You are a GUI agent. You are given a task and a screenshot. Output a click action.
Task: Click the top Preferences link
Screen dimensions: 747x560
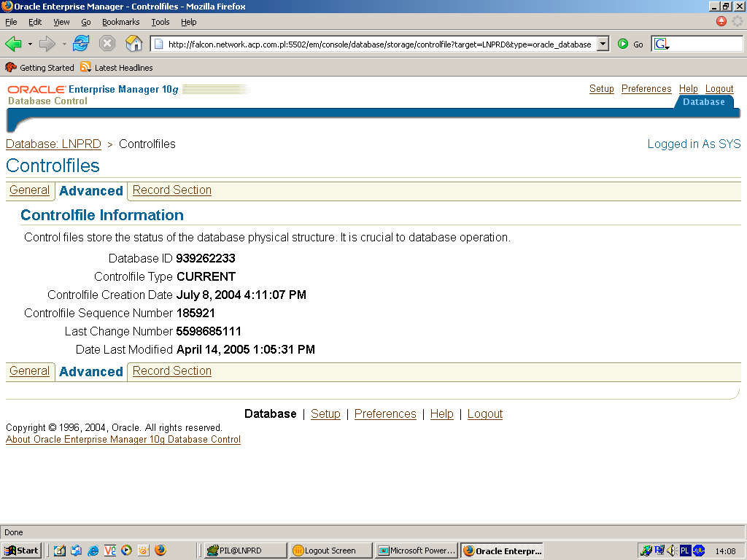(x=646, y=88)
